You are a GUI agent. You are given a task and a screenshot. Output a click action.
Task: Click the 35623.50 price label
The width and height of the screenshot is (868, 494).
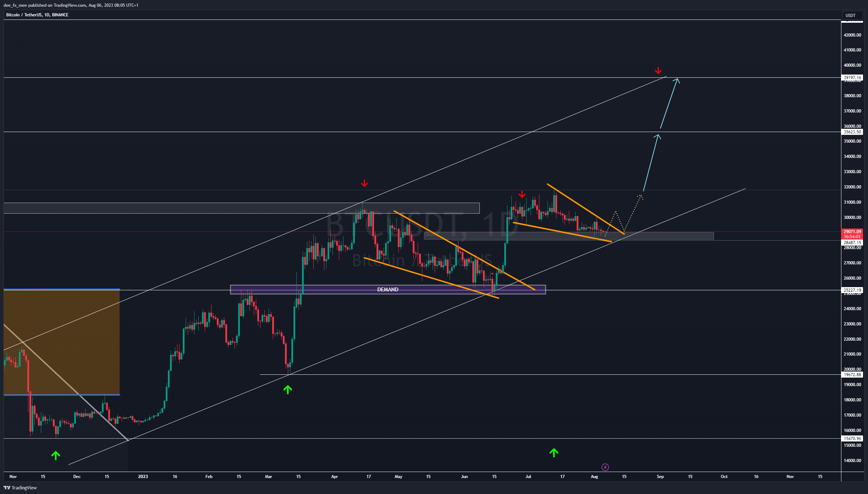click(852, 132)
